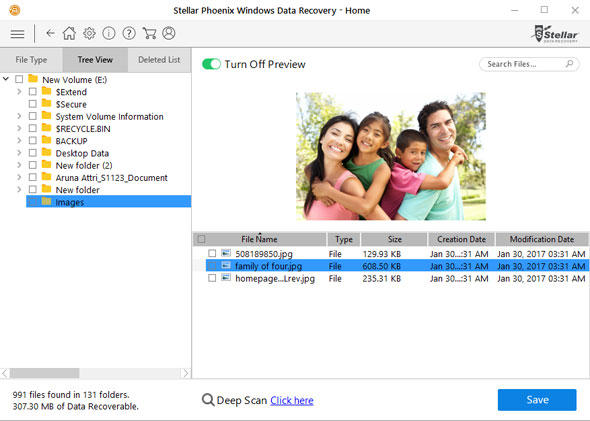Image resolution: width=590 pixels, height=421 pixels.
Task: Check the $Secure folder checkbox
Action: pyautogui.click(x=33, y=104)
